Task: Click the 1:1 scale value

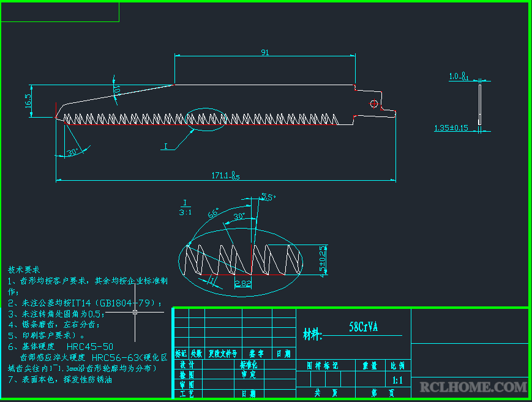Action: 398,381
